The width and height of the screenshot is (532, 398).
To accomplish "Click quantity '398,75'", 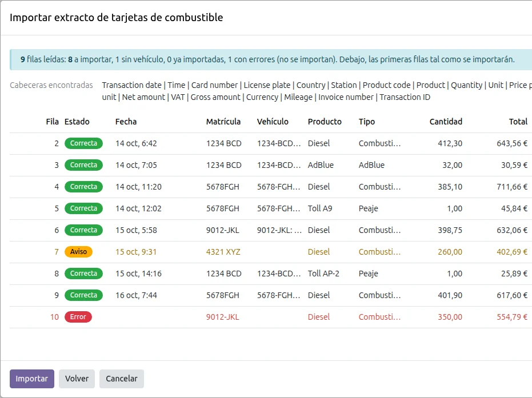I will pyautogui.click(x=450, y=230).
